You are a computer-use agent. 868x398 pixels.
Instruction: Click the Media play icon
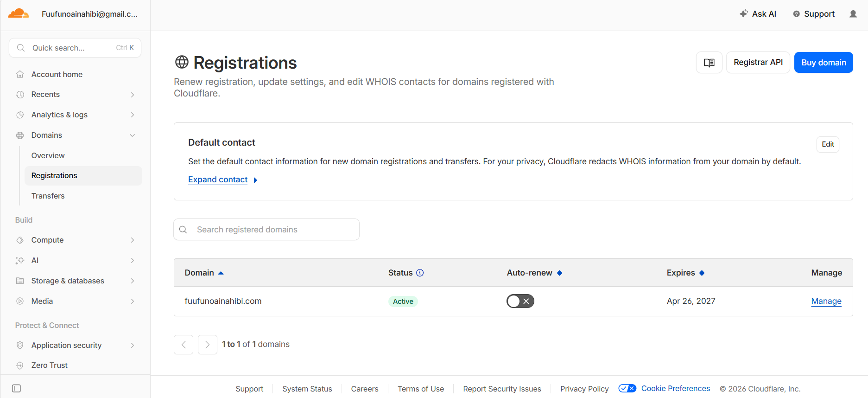click(20, 302)
